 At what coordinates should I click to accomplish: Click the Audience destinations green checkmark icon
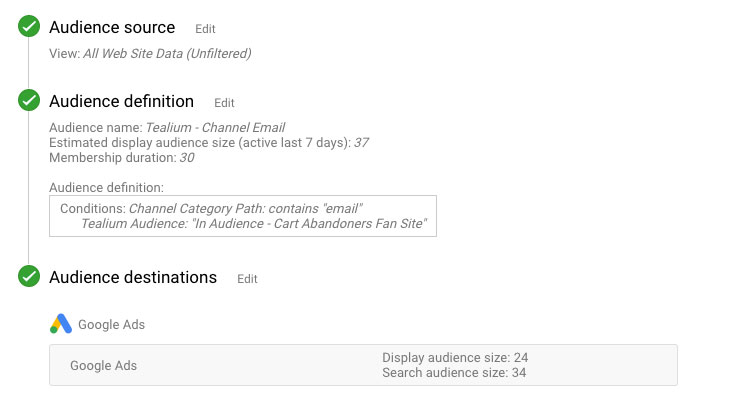coord(29,277)
